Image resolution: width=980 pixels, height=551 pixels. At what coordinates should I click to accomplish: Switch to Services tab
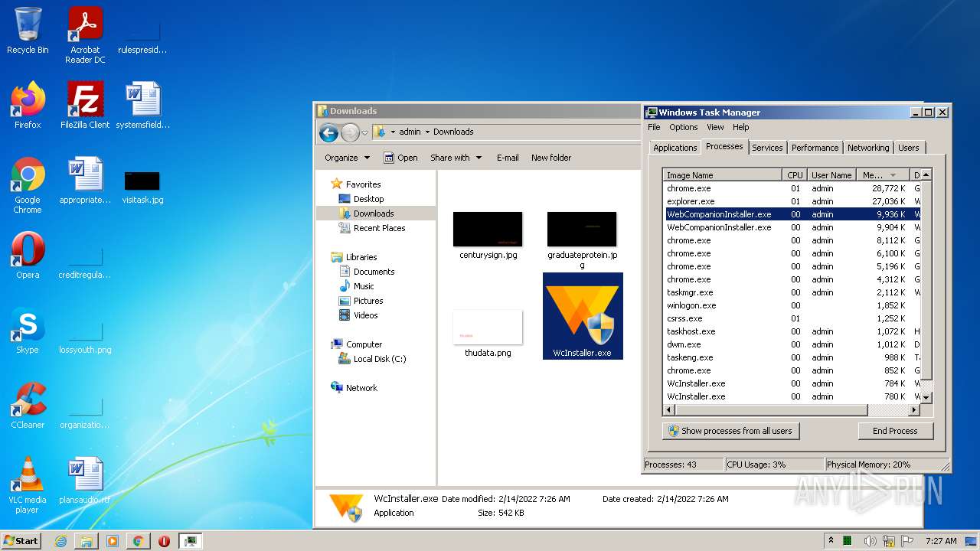767,148
